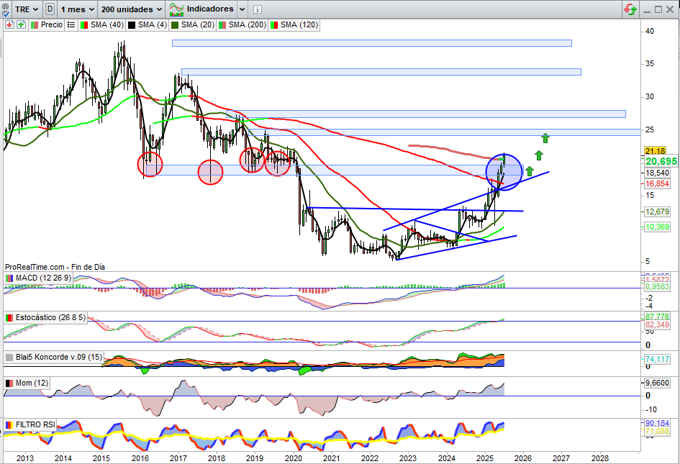This screenshot has width=680, height=464.
Task: Open the SMA (20) indicator label
Action: coord(197,25)
